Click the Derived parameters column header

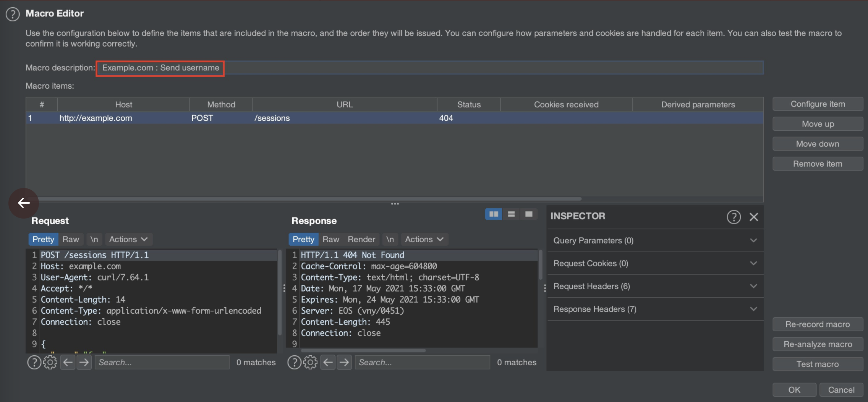(x=698, y=104)
